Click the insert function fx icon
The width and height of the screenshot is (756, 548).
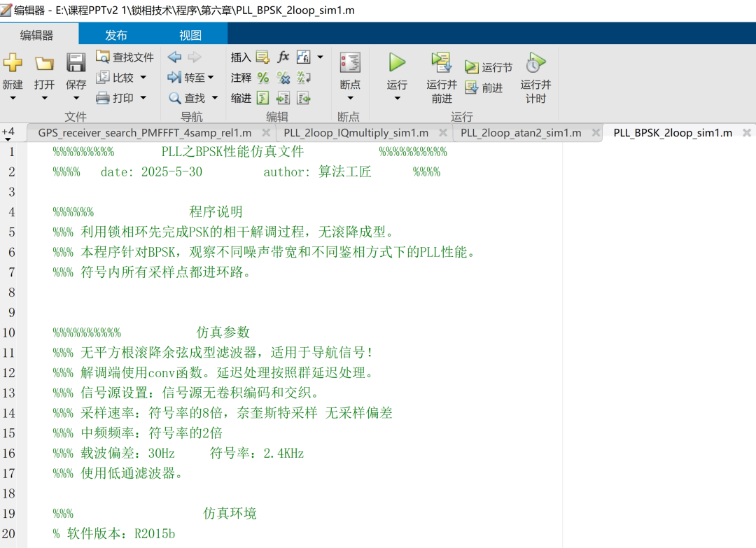283,57
